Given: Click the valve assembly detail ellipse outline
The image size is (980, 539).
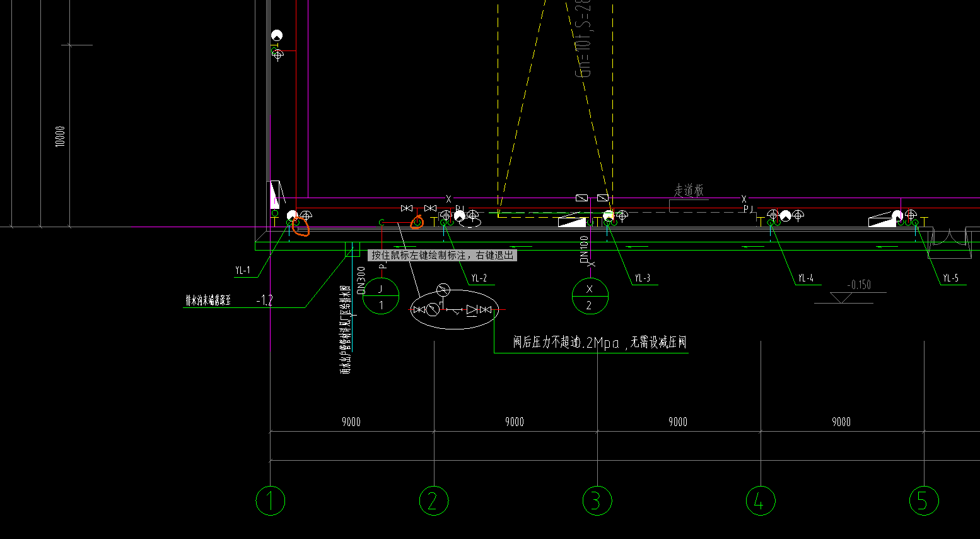Looking at the screenshot, I should point(455,309).
